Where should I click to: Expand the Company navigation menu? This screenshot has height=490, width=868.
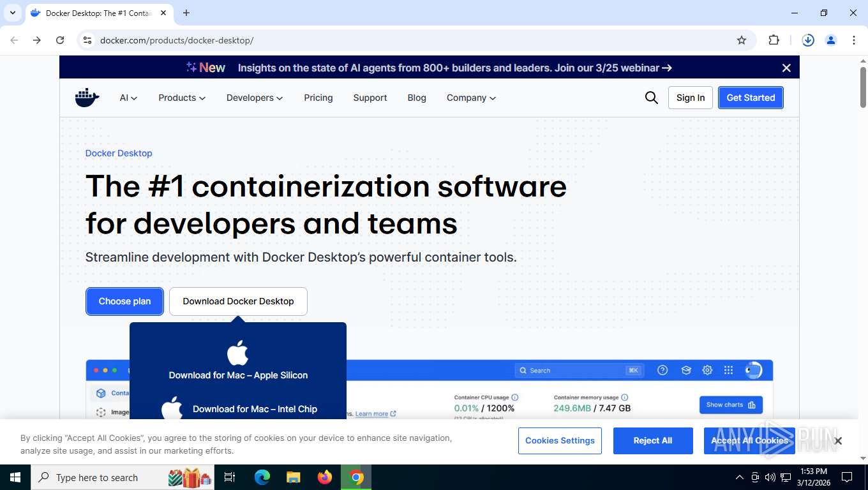471,98
